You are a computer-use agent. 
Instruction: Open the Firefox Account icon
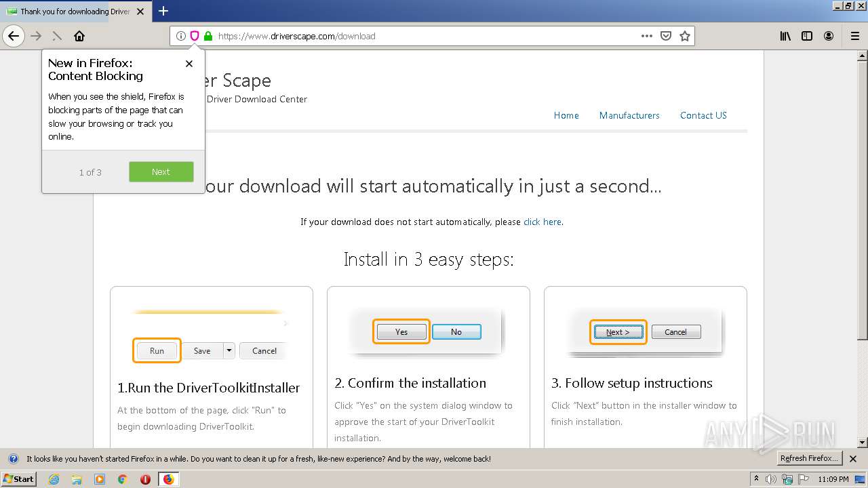point(829,36)
